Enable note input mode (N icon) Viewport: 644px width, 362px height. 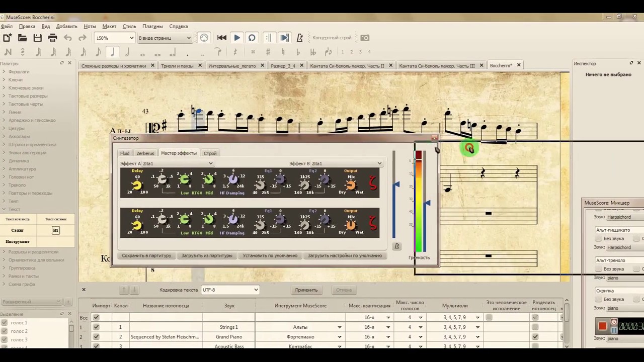click(x=8, y=52)
